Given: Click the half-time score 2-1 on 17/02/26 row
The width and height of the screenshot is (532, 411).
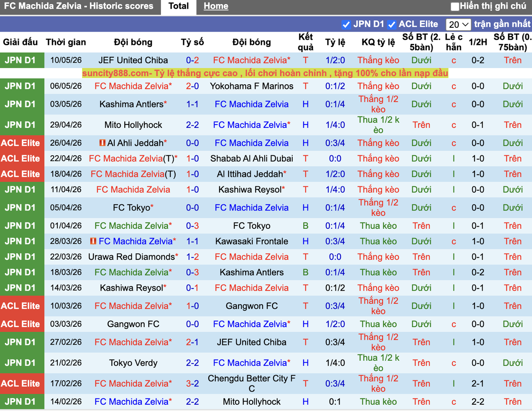Looking at the screenshot, I should [478, 384].
